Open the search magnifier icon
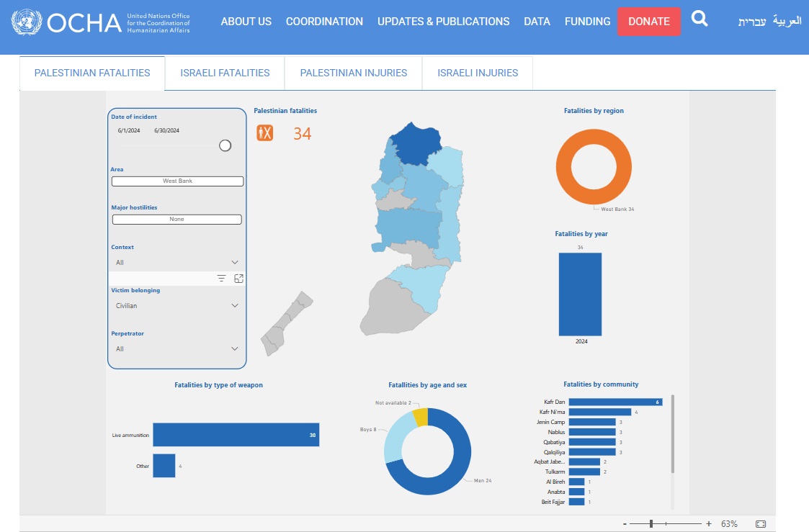Viewport: 809px width, 532px height. click(700, 19)
